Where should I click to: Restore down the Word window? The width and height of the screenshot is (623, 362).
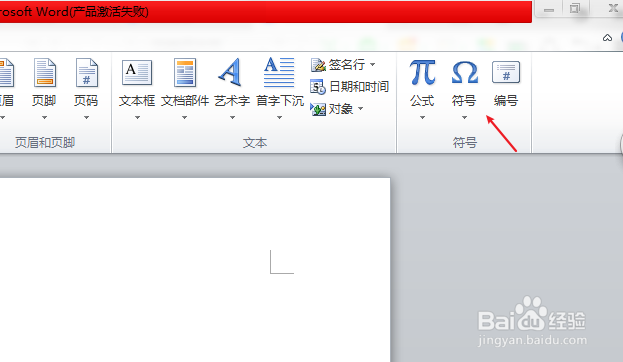pos(575,9)
